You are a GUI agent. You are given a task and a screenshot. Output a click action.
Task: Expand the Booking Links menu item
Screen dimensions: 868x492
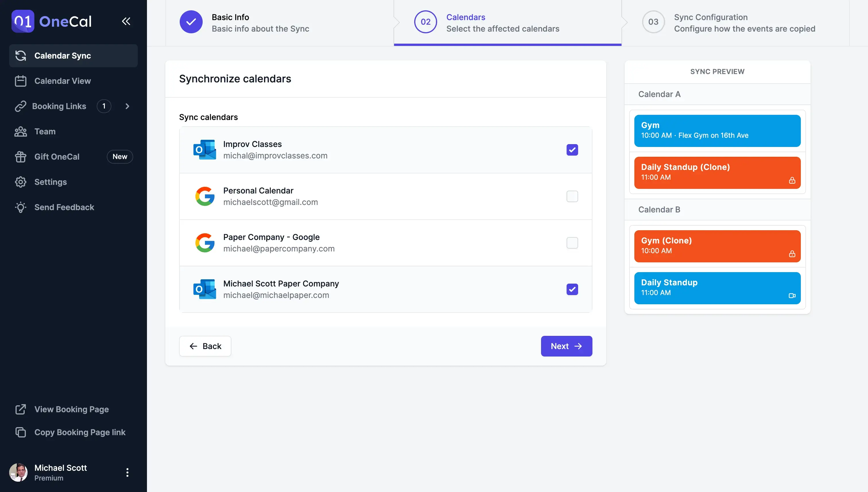click(x=127, y=106)
